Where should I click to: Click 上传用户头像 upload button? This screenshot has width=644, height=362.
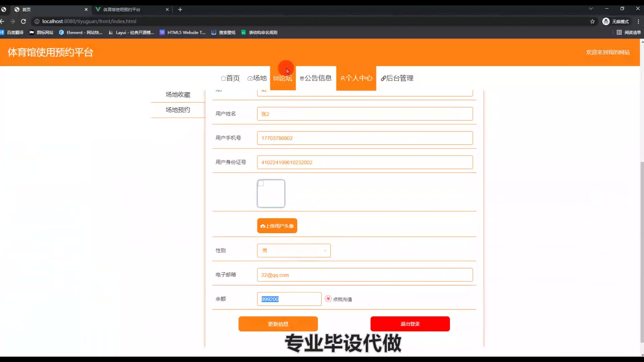click(277, 226)
